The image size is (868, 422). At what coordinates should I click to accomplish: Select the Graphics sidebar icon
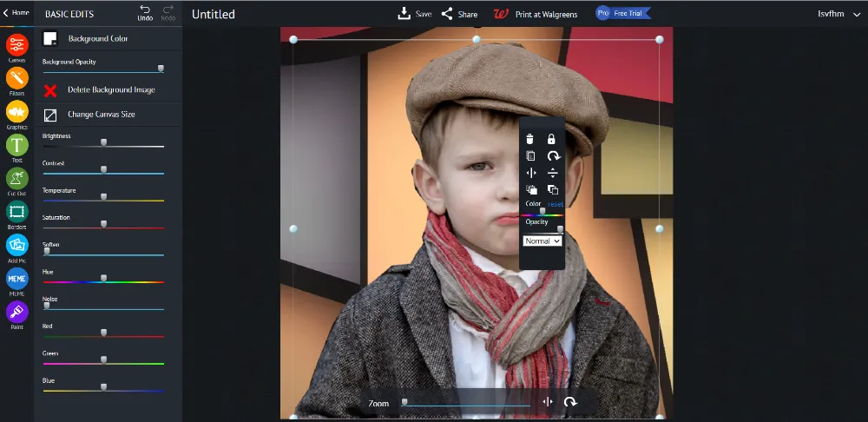[x=16, y=113]
